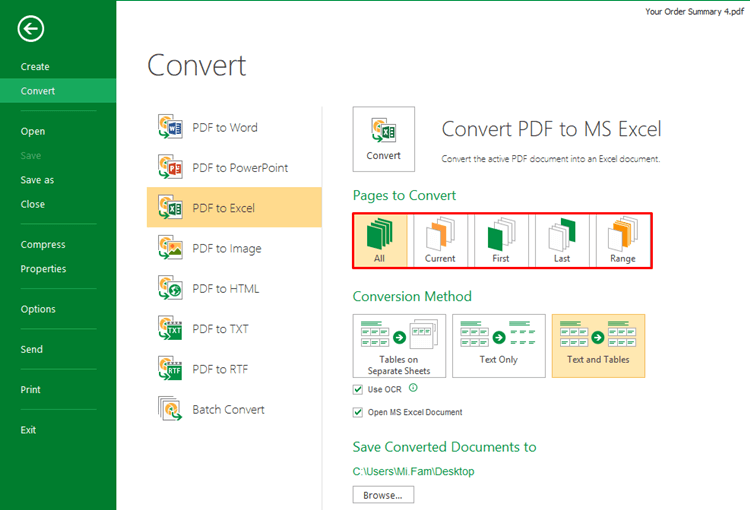Choose the PDF to Image icon

(170, 248)
